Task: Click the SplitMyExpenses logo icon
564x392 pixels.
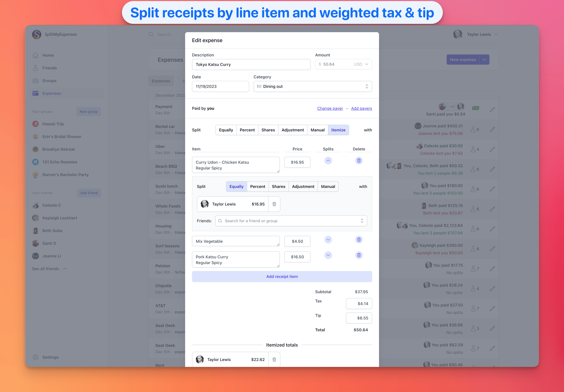Action: (37, 34)
